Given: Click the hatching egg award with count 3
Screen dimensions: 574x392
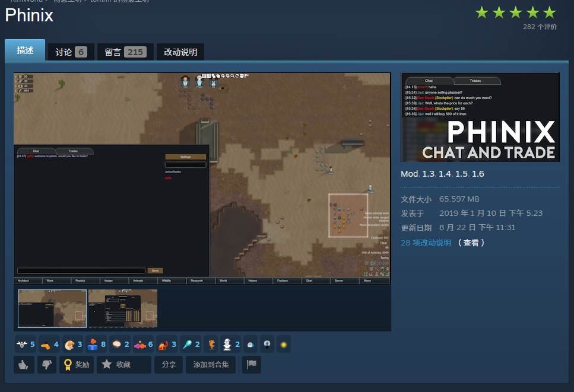Looking at the screenshot, I should (73, 344).
